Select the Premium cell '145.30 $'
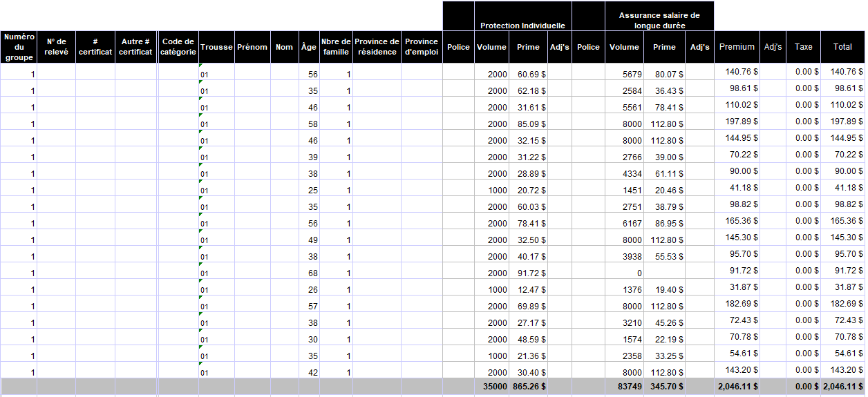Image resolution: width=868 pixels, height=397 pixels. point(737,238)
